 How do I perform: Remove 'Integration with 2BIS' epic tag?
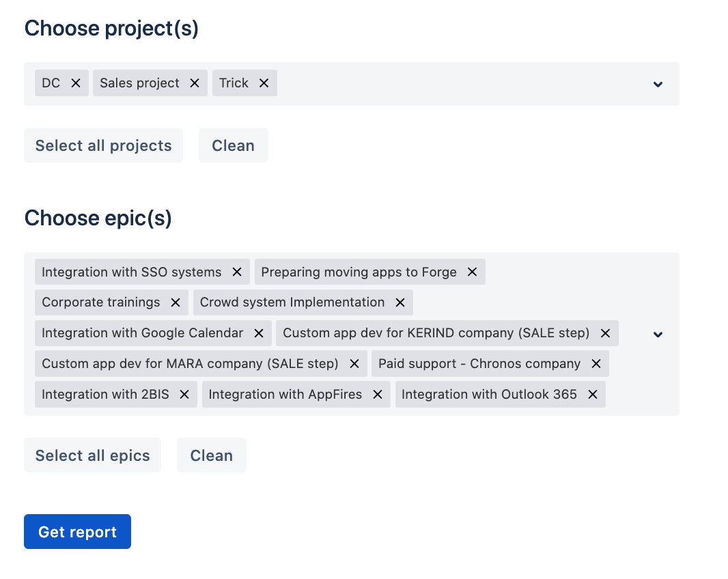(x=184, y=395)
